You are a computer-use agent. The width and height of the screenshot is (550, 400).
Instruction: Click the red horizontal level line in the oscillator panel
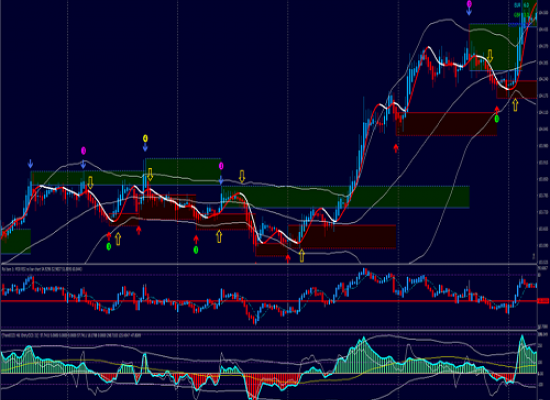(x=269, y=301)
